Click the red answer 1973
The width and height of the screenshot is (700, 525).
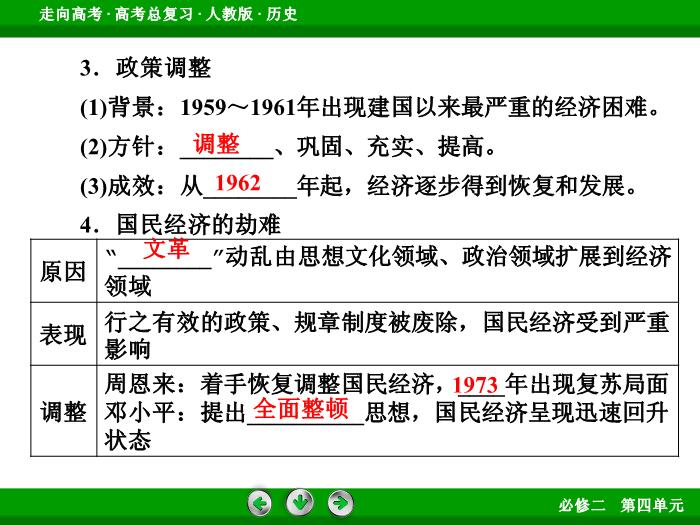(475, 385)
